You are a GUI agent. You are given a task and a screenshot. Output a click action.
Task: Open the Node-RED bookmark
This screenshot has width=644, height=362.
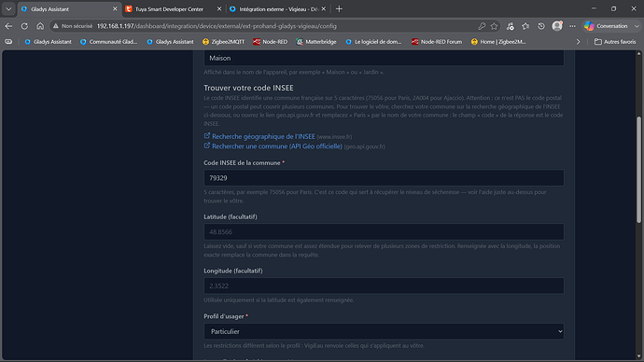click(271, 41)
